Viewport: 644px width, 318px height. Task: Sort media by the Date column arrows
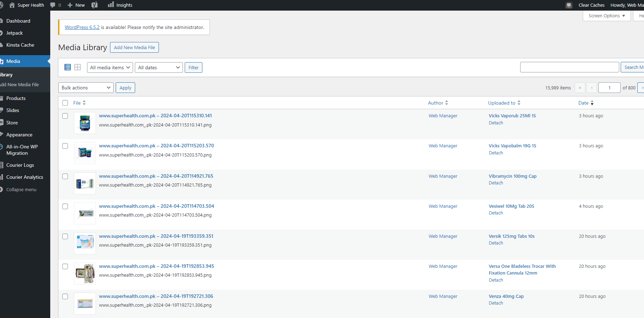[x=592, y=103]
